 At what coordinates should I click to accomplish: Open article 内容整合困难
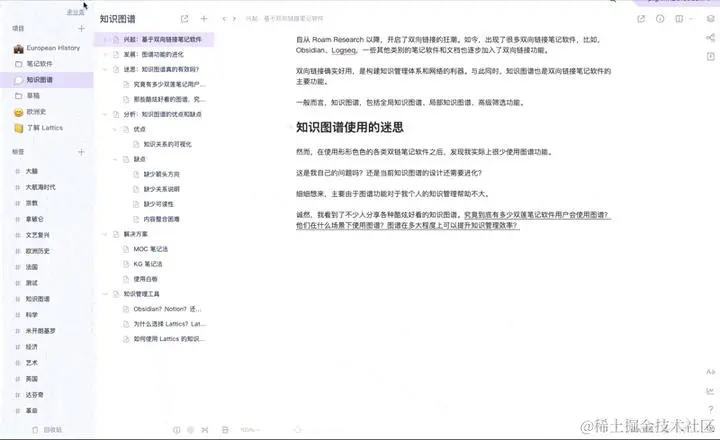coord(162,220)
